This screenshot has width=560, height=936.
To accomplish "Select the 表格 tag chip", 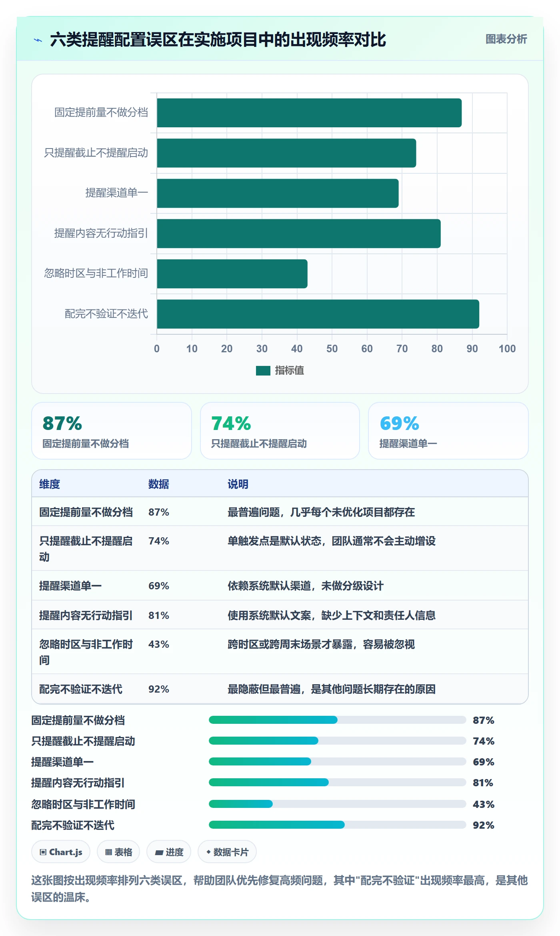I will point(118,852).
